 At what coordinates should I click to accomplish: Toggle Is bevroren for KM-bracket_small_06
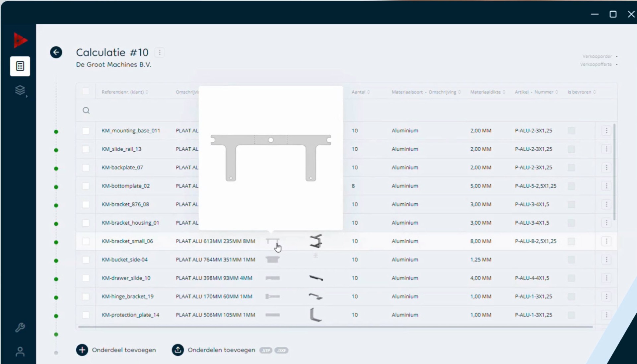point(571,241)
